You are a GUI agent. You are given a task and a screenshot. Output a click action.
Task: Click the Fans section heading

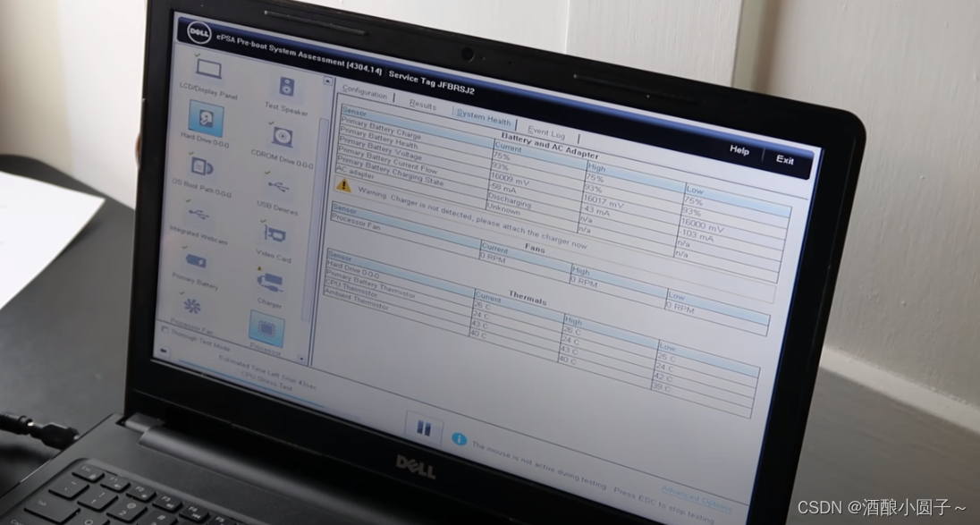(535, 248)
